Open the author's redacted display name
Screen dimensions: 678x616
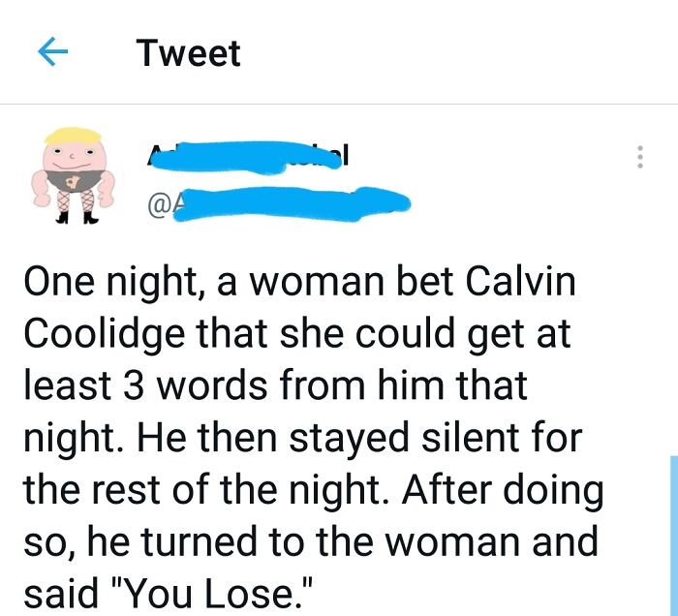(x=248, y=155)
